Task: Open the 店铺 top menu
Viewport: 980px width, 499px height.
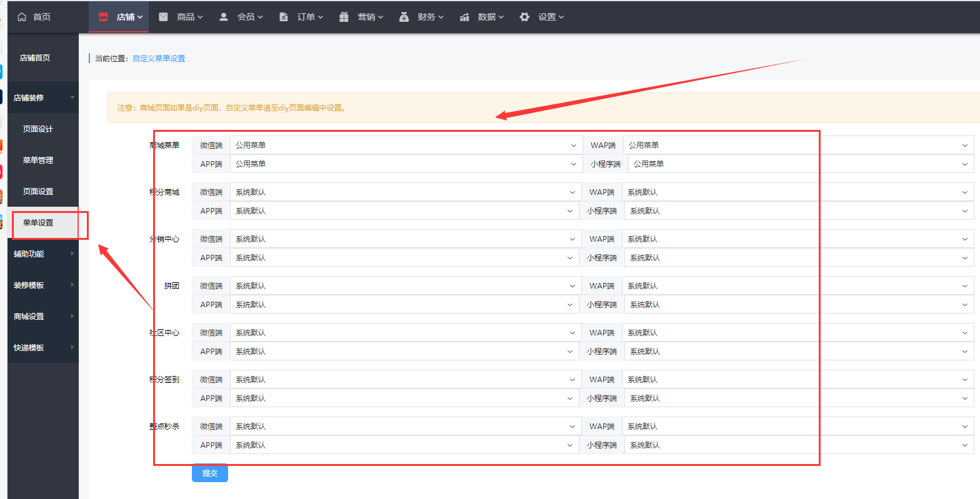Action: pyautogui.click(x=119, y=17)
